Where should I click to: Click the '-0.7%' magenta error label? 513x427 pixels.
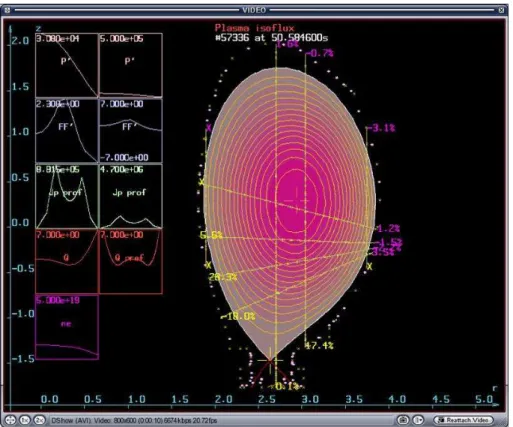click(x=321, y=53)
